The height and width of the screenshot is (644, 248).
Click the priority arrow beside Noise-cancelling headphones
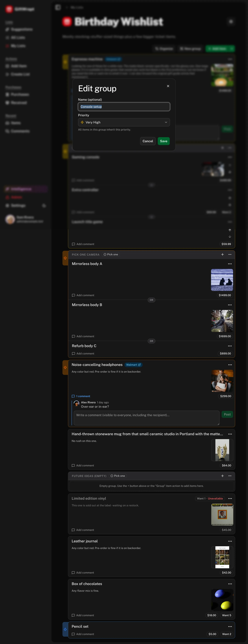pos(65,368)
